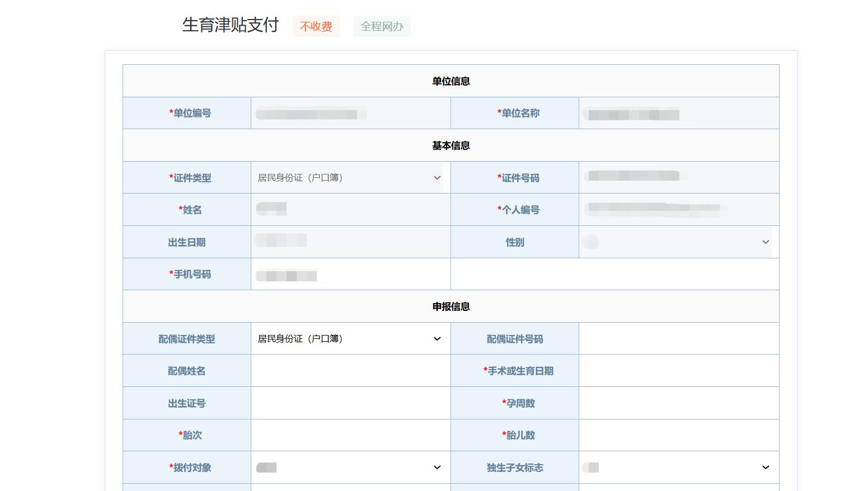
Task: Focus the 孕周数 input field
Action: 678,403
